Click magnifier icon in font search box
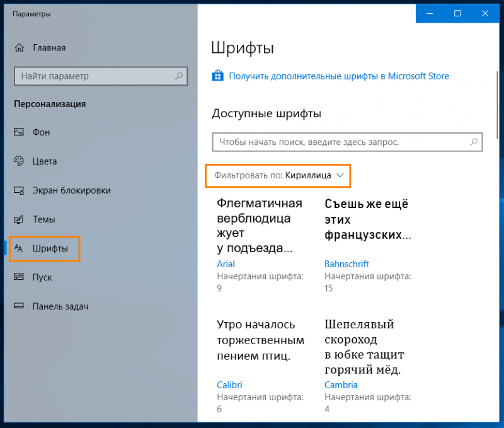Screen dimensions: 504x428 (x=474, y=142)
